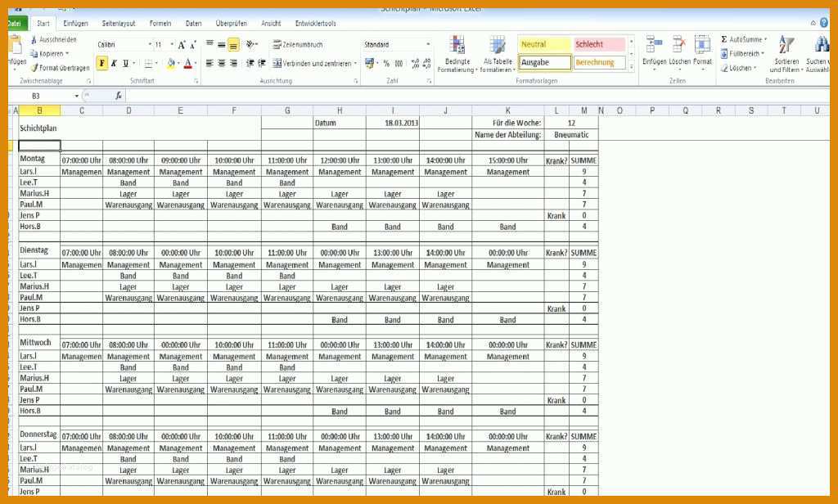Toggle italic K formatting button
Image resolution: width=838 pixels, height=504 pixels.
click(x=114, y=63)
